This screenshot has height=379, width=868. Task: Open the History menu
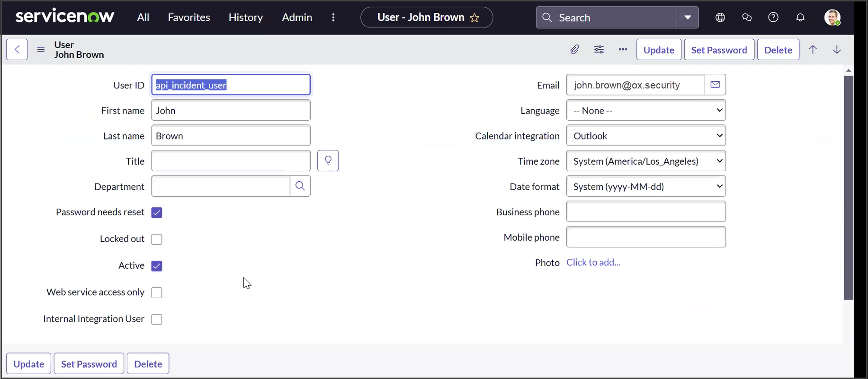pyautogui.click(x=245, y=18)
